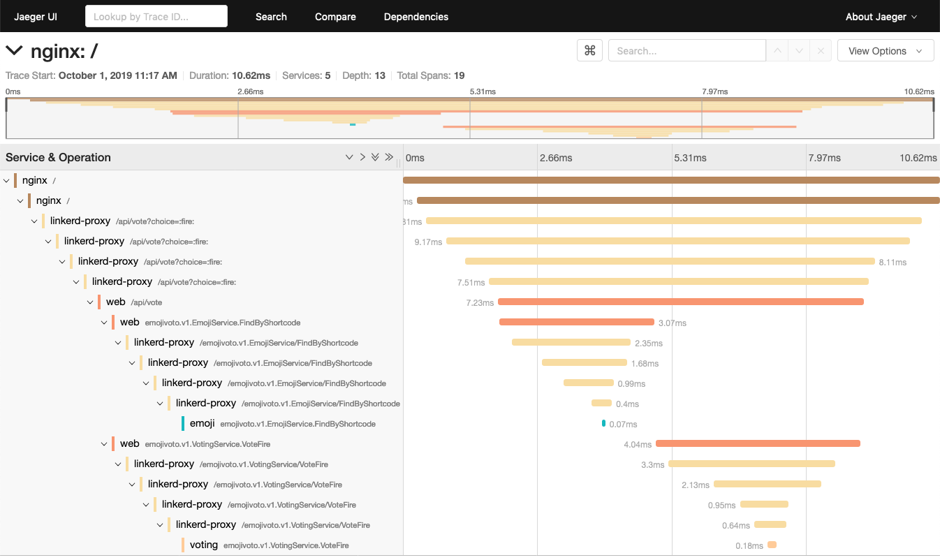Click the collapse one level chevron icon

(362, 157)
